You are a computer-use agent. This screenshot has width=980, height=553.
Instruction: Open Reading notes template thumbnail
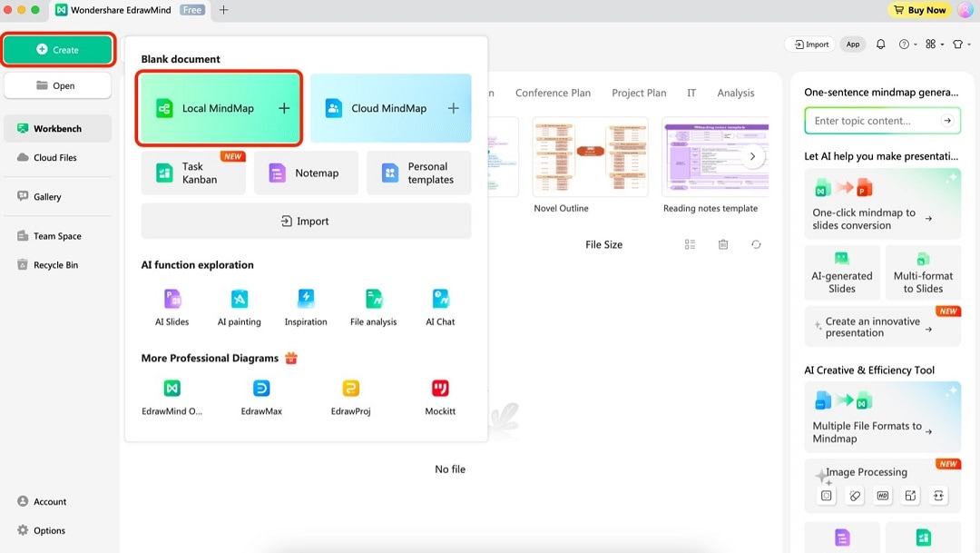tap(715, 156)
